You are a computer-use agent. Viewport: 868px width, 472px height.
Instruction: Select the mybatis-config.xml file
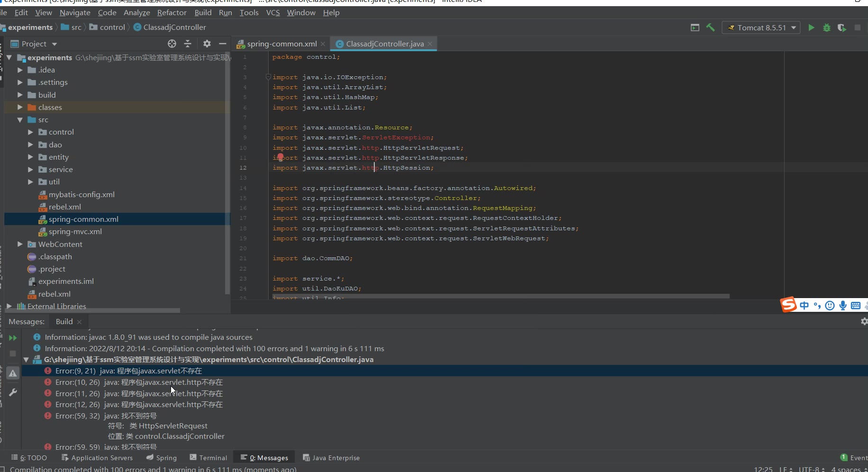tap(81, 194)
